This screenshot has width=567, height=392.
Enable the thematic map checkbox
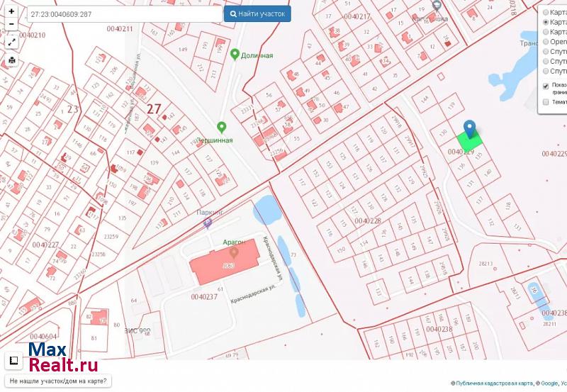coord(546,102)
